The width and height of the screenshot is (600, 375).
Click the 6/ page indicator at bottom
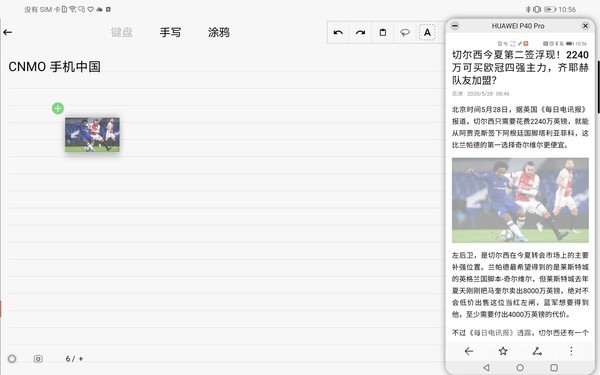[70, 359]
